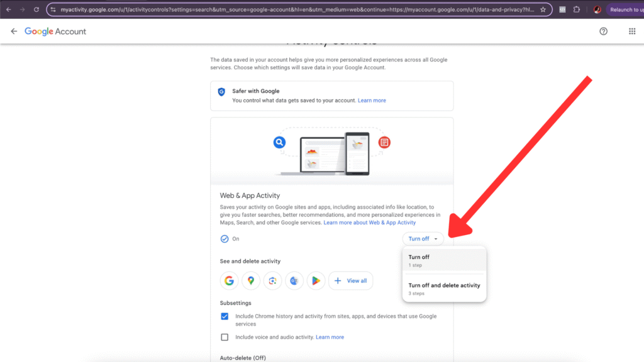The height and width of the screenshot is (362, 644).
Task: Check Include voice and audio activity
Action: pos(225,337)
